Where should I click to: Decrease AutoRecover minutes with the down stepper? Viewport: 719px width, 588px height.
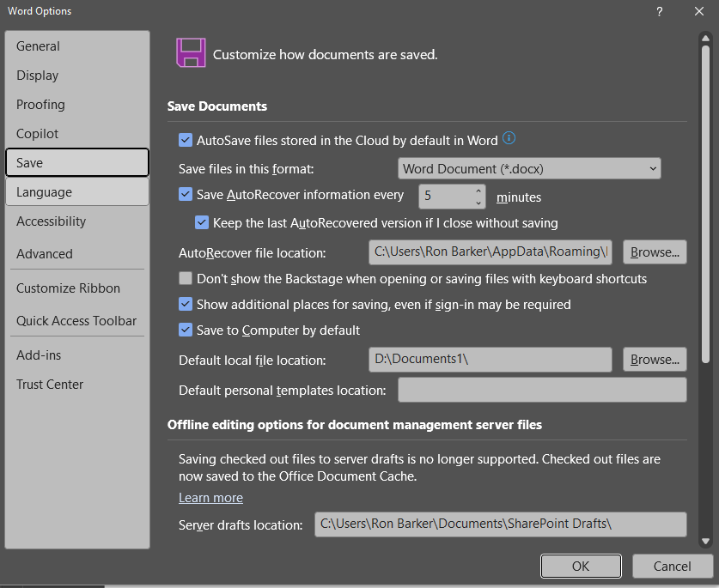click(x=480, y=201)
